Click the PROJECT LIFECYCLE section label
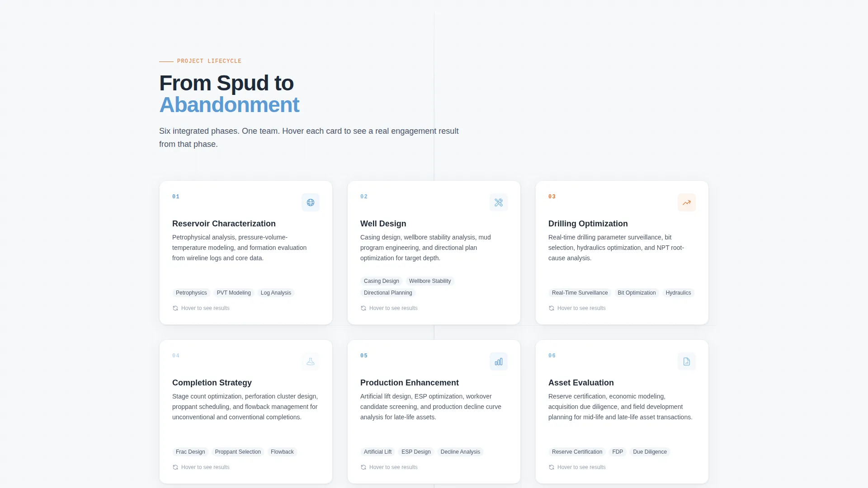Screen dimensions: 868x488 [x=209, y=61]
